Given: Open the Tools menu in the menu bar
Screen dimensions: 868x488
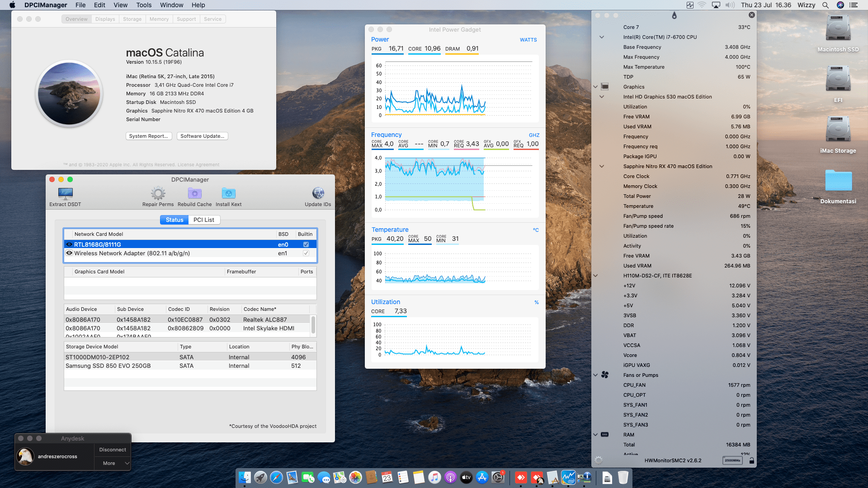Looking at the screenshot, I should pyautogui.click(x=143, y=5).
